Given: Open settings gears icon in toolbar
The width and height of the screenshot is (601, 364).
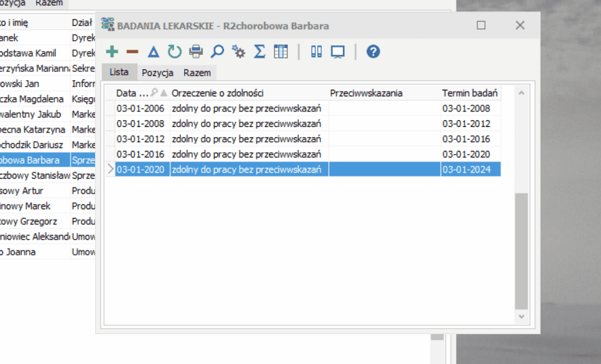Looking at the screenshot, I should click(x=238, y=52).
